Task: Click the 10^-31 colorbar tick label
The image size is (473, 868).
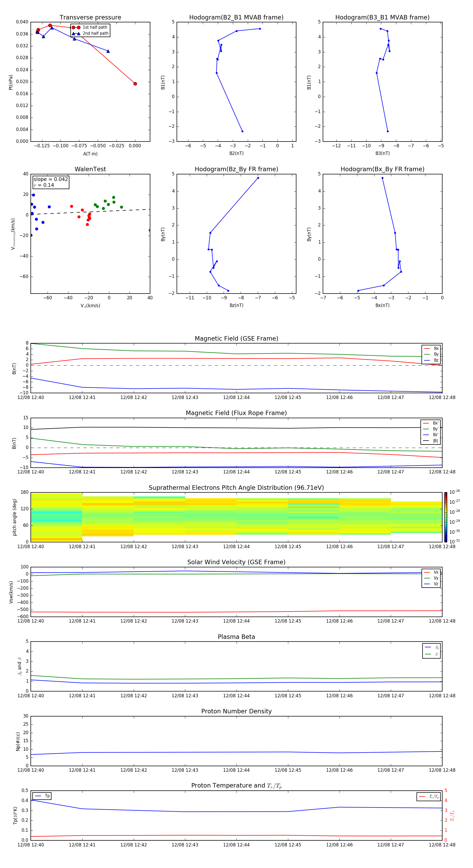Action: (455, 542)
